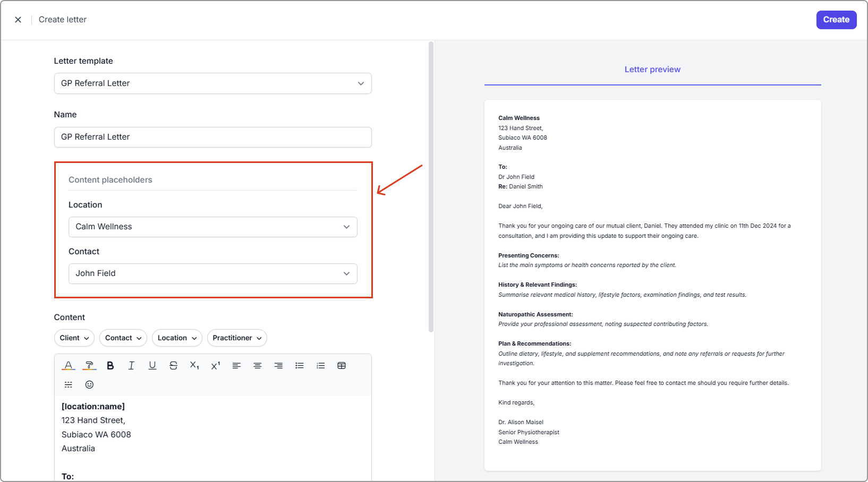Open the Practitioner placeholder menu
868x482 pixels.
pos(237,338)
